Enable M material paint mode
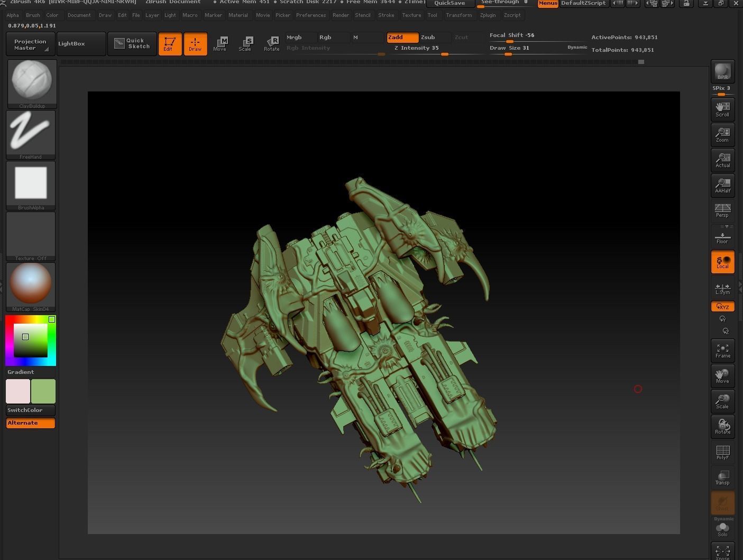Image resolution: width=743 pixels, height=560 pixels. [x=368, y=38]
